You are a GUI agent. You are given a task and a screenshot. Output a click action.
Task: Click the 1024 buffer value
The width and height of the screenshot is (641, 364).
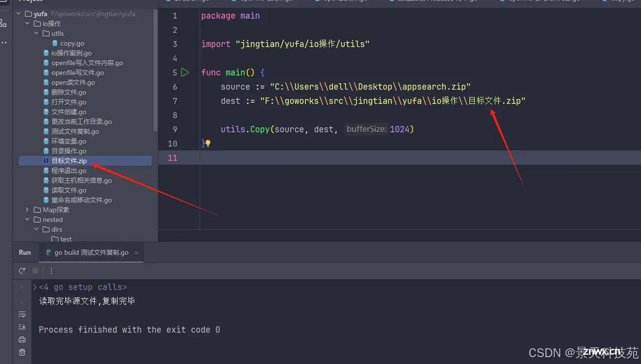click(400, 129)
